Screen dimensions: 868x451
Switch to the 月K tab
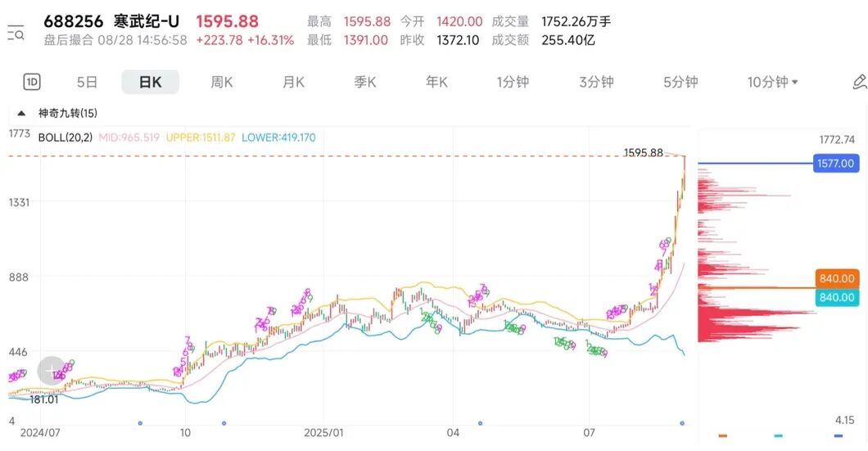(x=293, y=82)
